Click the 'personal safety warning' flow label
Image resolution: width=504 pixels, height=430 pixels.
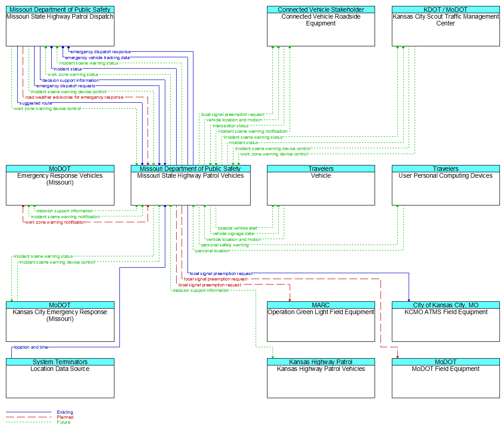225,245
